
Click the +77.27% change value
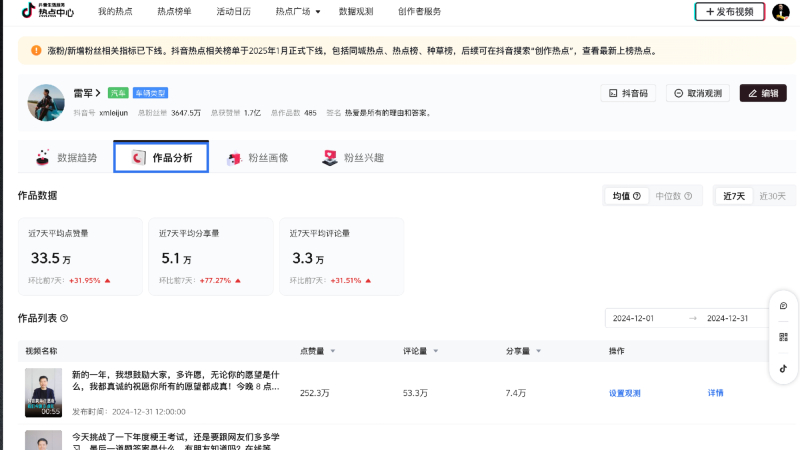(215, 281)
